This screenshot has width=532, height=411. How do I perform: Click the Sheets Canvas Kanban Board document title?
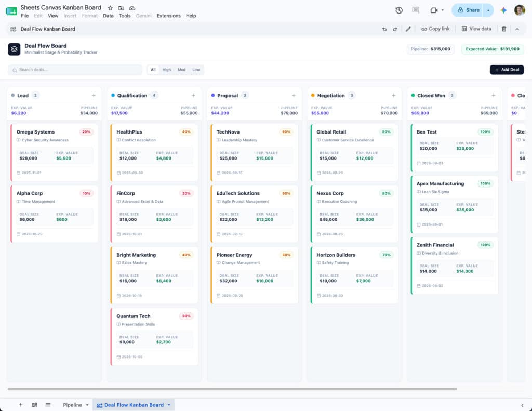click(61, 7)
